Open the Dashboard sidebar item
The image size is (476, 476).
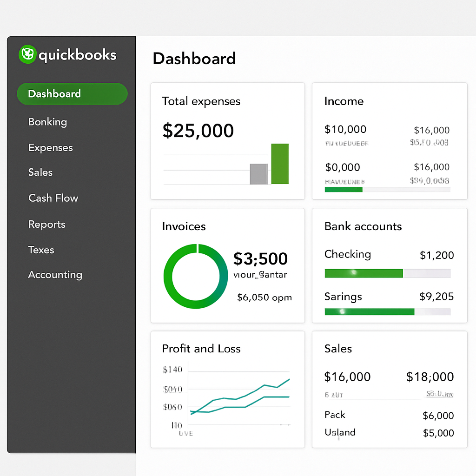pos(72,94)
